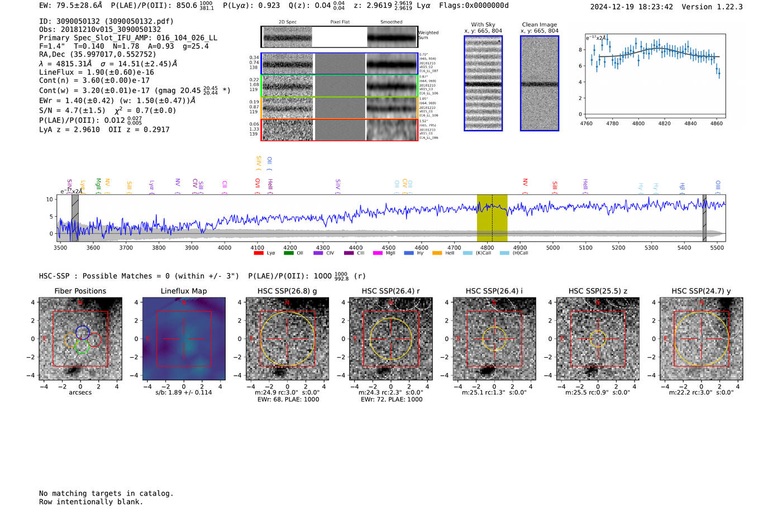Click the Pixel Flat column heading
This screenshot has width=782, height=532.
click(x=340, y=22)
